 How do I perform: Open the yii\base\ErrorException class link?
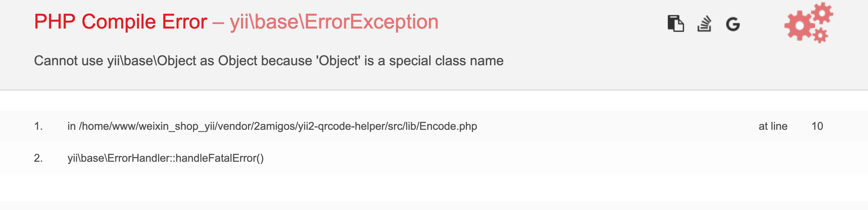[334, 22]
